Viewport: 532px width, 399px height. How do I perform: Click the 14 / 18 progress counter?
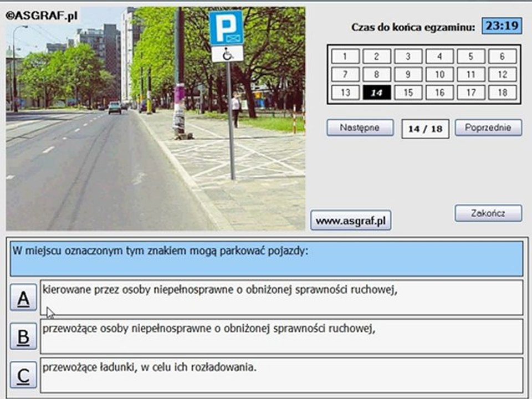tap(426, 129)
